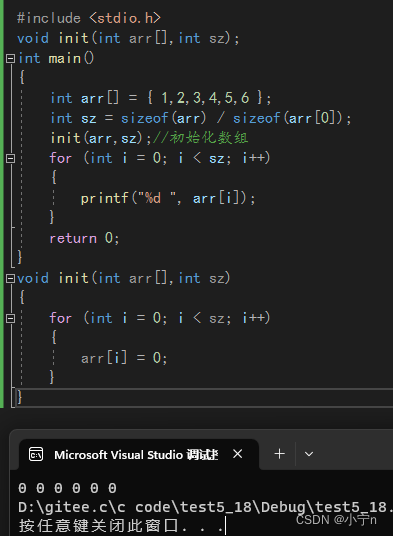
Task: Click the return 0; statement
Action: click(84, 238)
